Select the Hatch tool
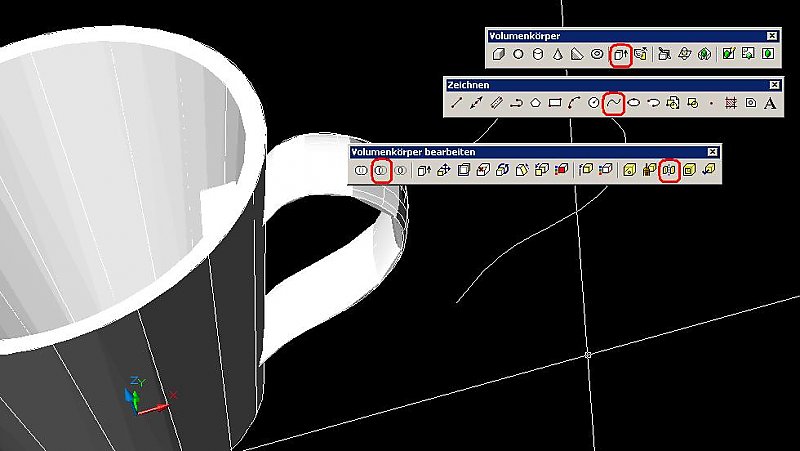800x451 pixels. click(731, 103)
